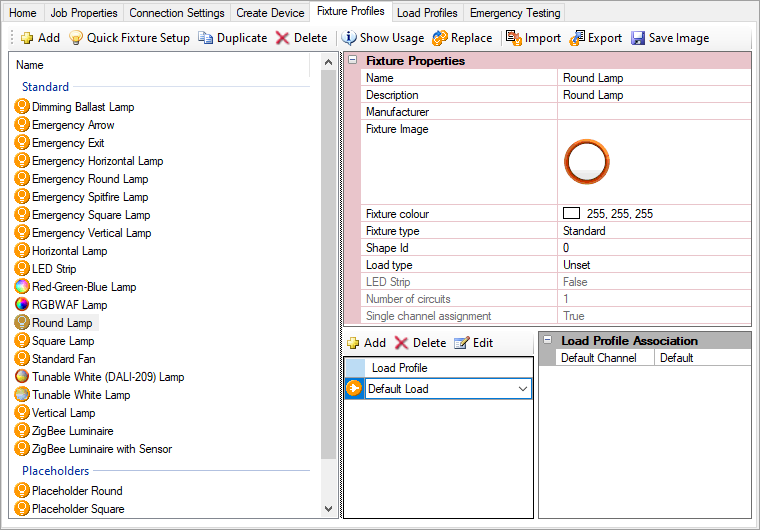
Task: Click Add in the load profile toolbar
Action: [365, 343]
